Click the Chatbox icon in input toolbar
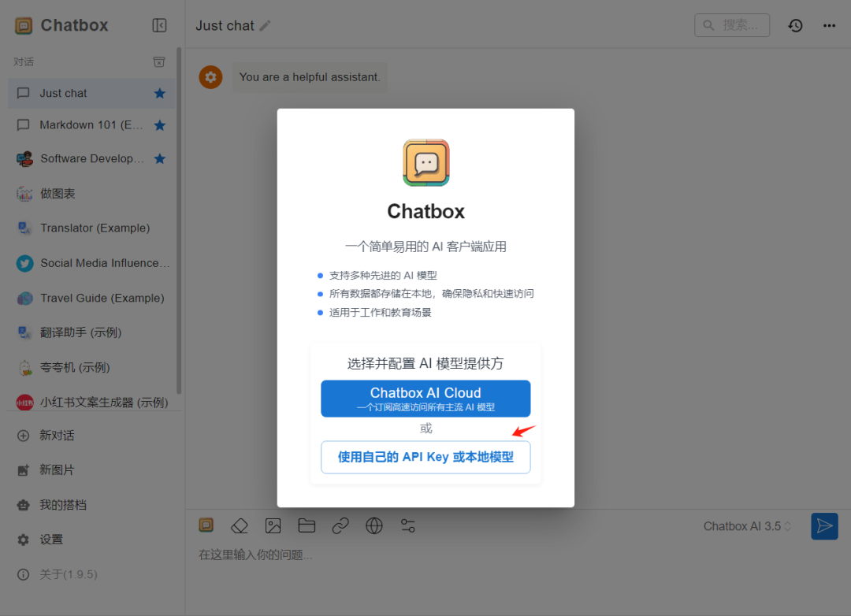 coord(206,525)
